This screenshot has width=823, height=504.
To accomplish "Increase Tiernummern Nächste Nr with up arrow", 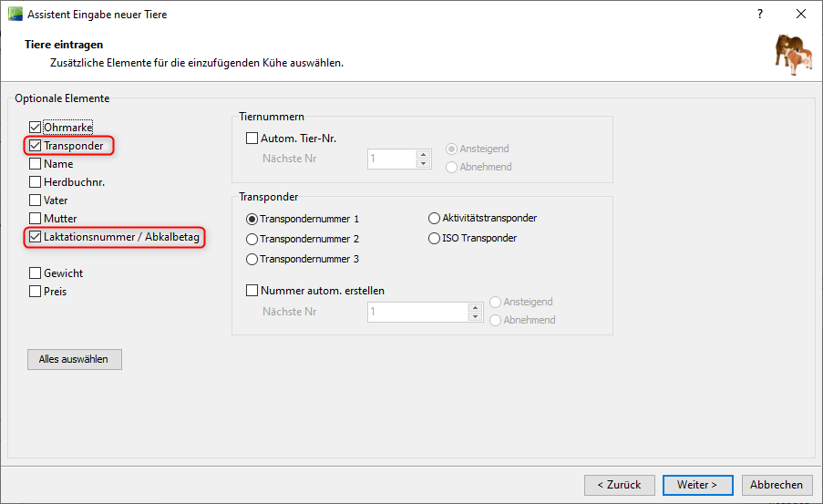I will click(x=423, y=154).
